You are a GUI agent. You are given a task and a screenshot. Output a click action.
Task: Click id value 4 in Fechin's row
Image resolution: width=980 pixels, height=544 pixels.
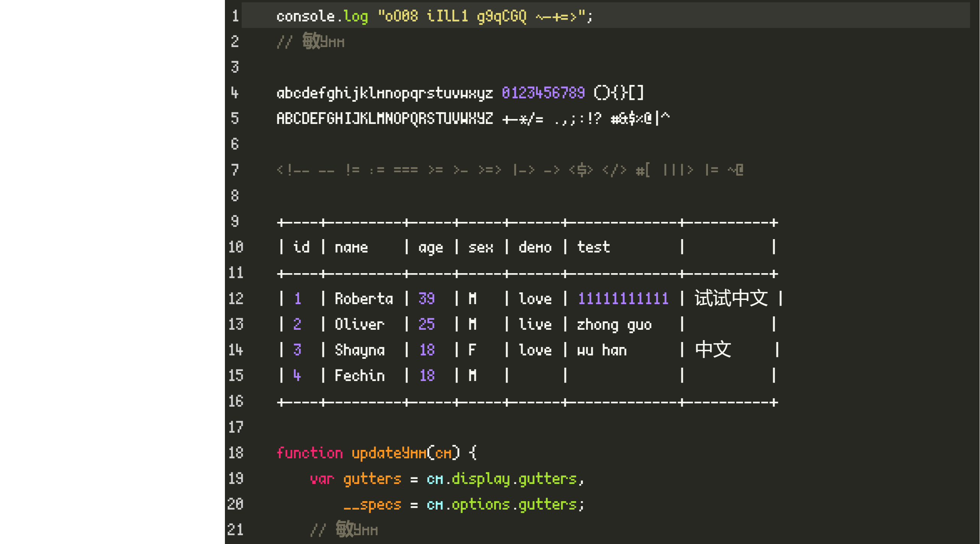click(x=297, y=375)
